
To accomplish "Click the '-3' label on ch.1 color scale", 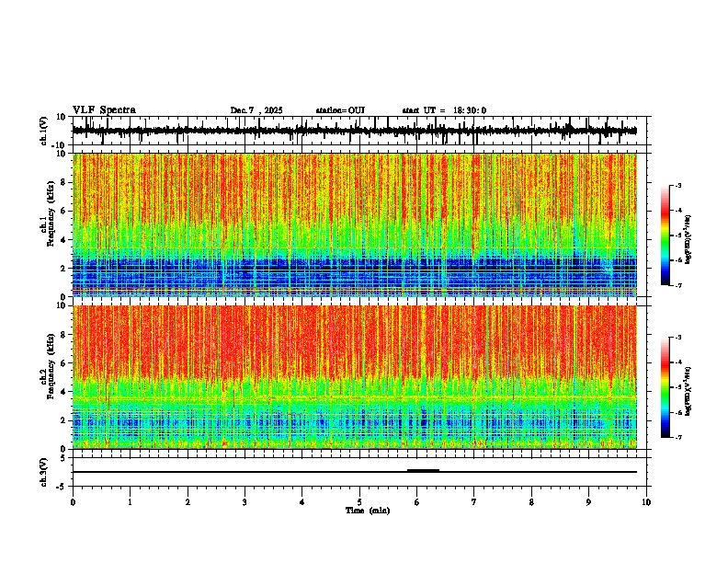I will [677, 185].
